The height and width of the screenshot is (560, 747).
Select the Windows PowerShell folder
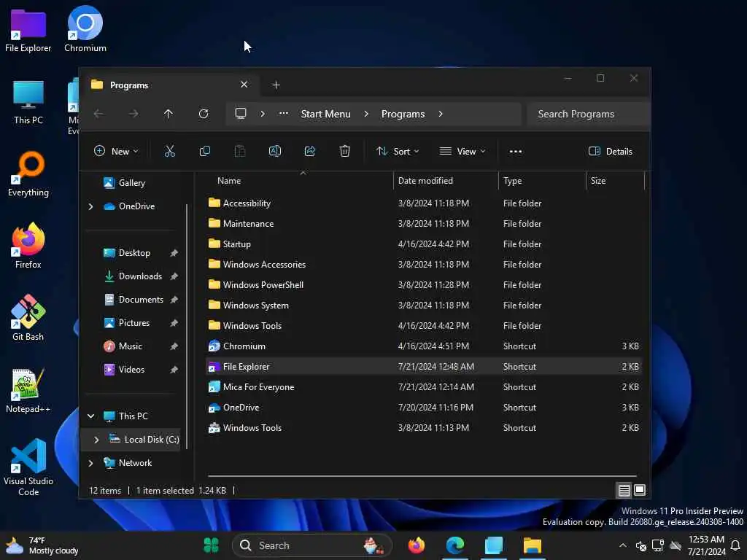pyautogui.click(x=424, y=285)
